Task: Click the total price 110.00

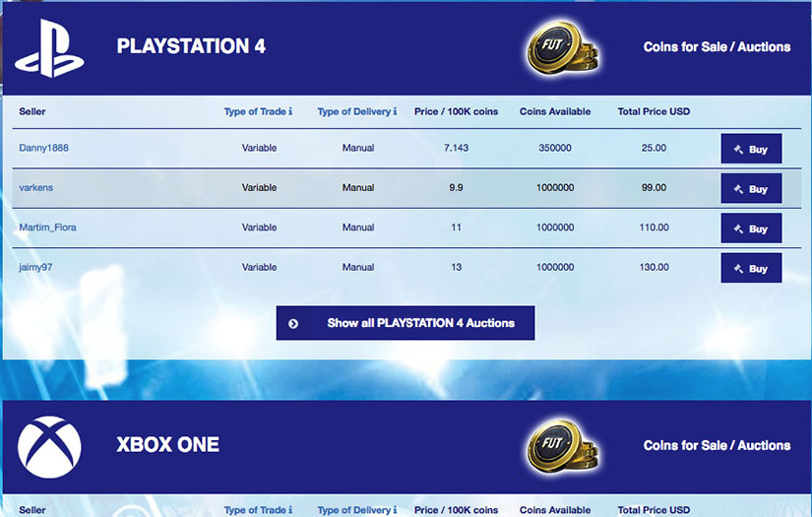Action: (654, 227)
